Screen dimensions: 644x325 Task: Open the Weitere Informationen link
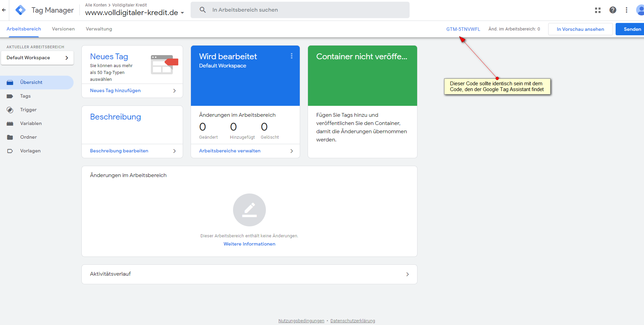[x=249, y=244]
